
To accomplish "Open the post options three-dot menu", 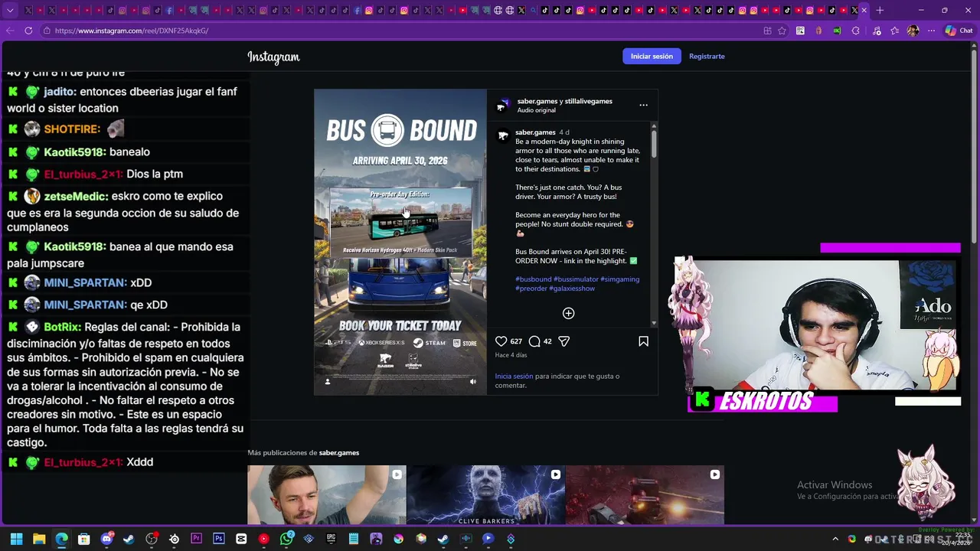I will (x=643, y=105).
